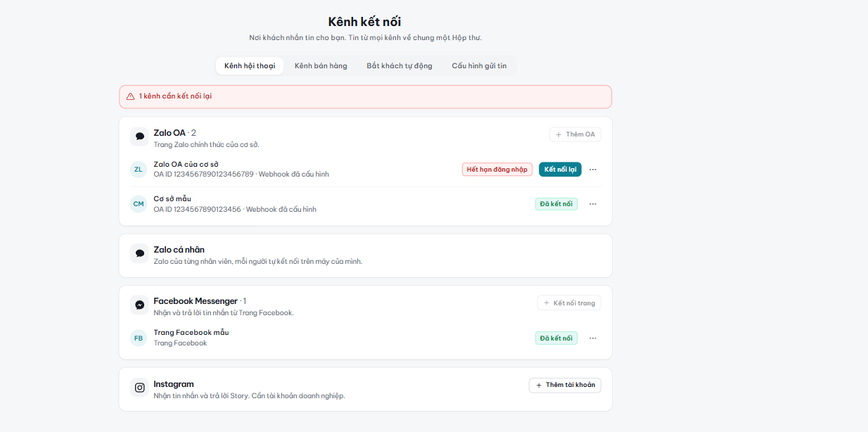Switch to the Kênh hội thoại tab
This screenshot has height=432, width=868.
[x=250, y=66]
